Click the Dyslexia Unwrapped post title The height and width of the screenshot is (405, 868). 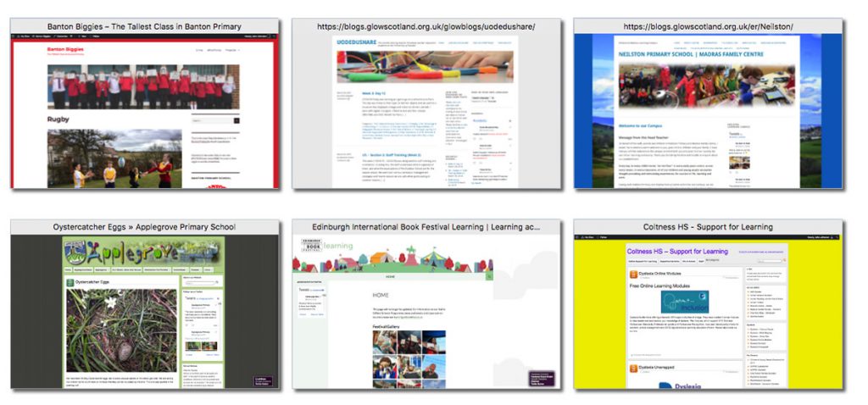point(658,367)
